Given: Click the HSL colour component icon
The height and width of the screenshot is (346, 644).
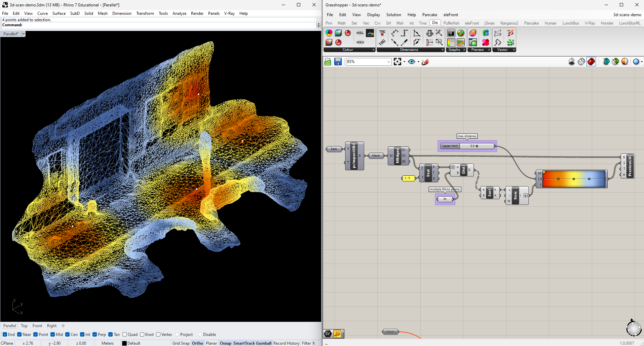Looking at the screenshot, I should [360, 33].
